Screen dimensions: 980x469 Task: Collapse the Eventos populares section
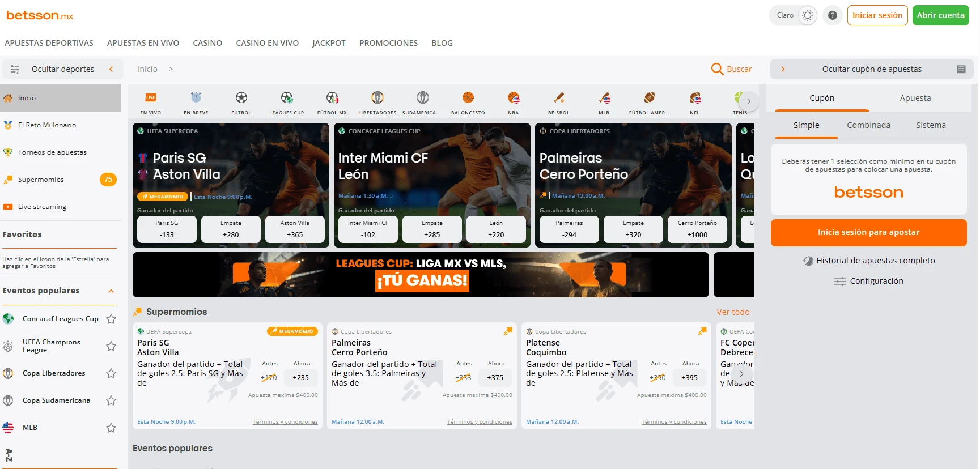111,291
